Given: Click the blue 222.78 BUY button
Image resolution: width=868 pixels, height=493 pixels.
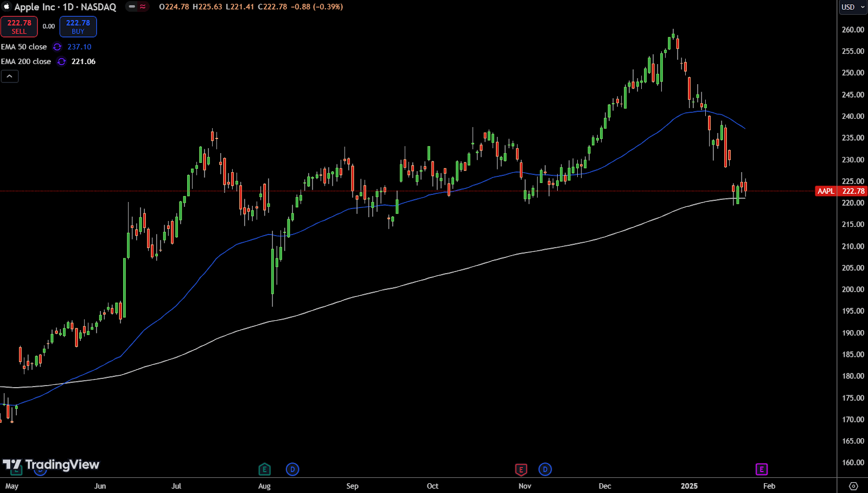Looking at the screenshot, I should (78, 27).
